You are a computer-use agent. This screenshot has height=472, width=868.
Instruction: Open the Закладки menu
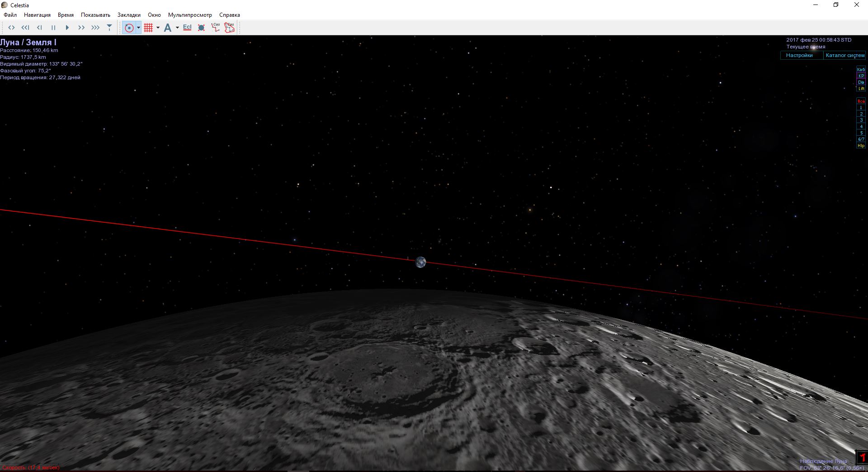(x=129, y=15)
